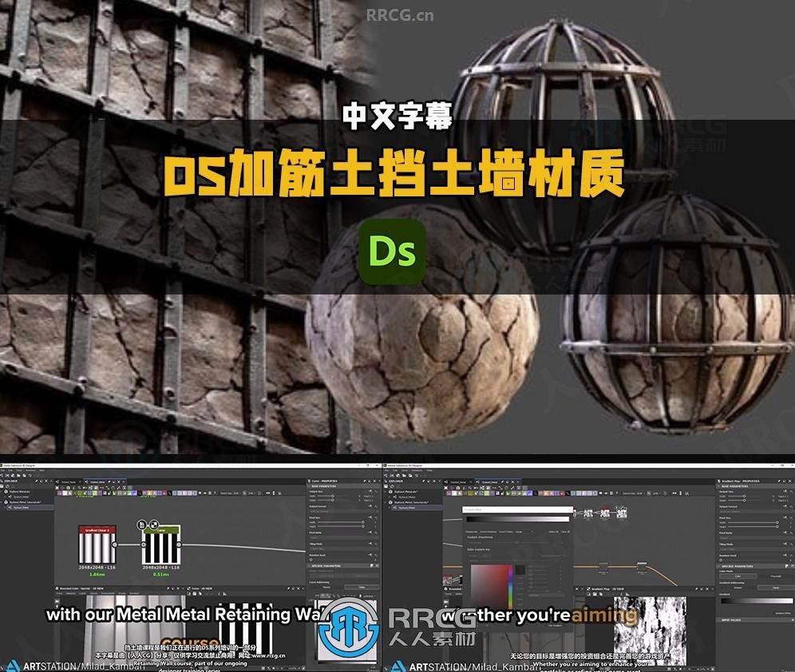The height and width of the screenshot is (672, 795).
Task: Set Curve Addressing to Clamp
Action: point(362,587)
